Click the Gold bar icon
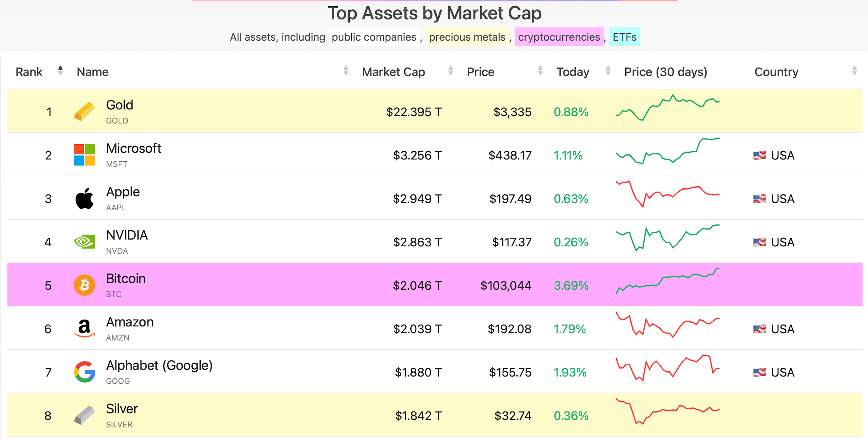Image resolution: width=868 pixels, height=440 pixels. coord(84,112)
